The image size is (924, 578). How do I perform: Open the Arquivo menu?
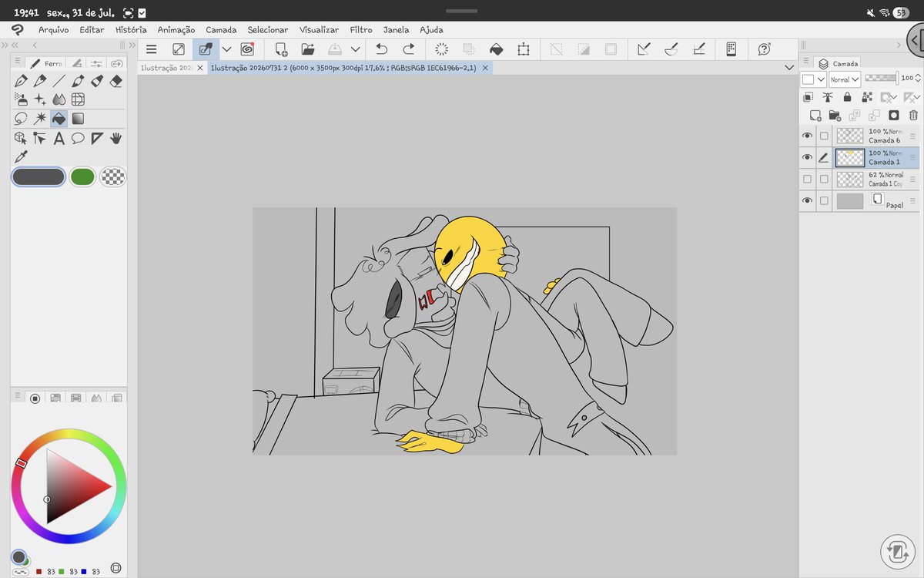tap(54, 30)
